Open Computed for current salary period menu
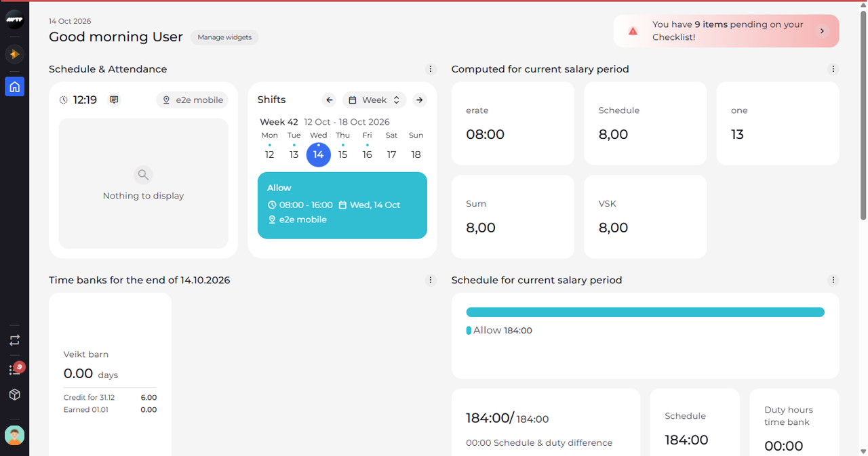The height and width of the screenshot is (456, 868). pos(833,69)
